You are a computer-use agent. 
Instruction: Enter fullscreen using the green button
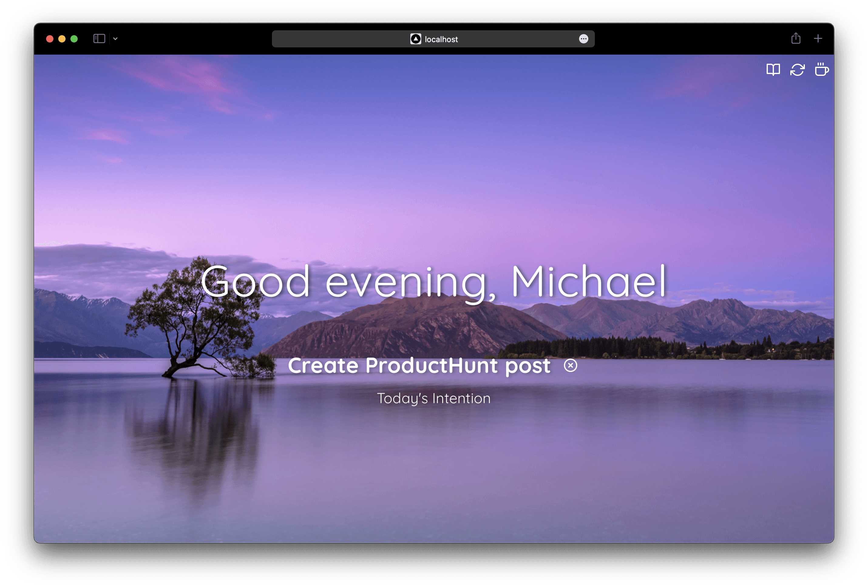tap(74, 39)
